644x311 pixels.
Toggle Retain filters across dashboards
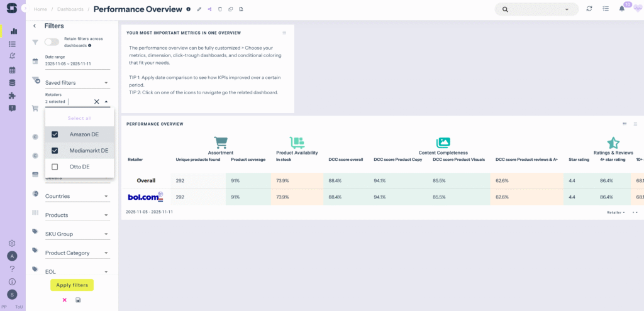[x=52, y=42]
